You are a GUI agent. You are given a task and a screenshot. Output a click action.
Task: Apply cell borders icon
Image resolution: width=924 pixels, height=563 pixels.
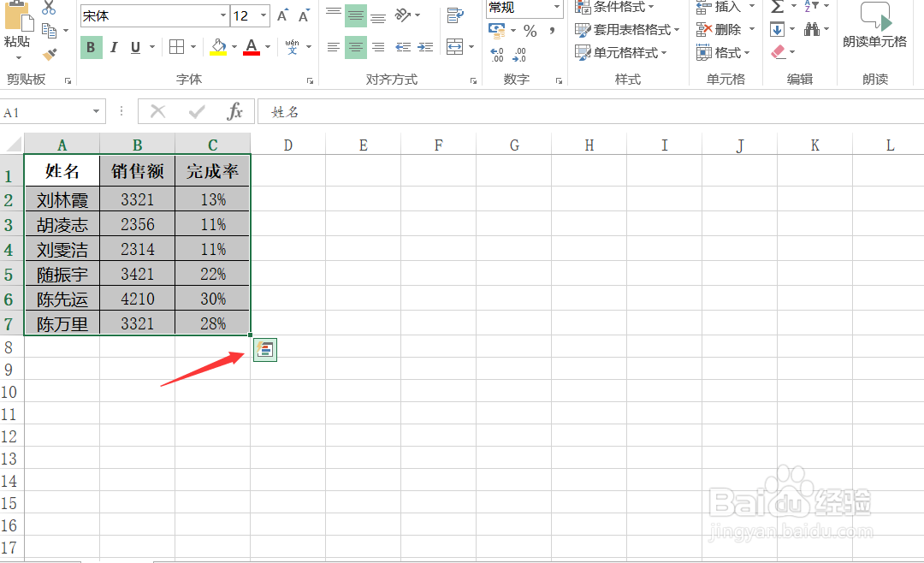[x=176, y=47]
